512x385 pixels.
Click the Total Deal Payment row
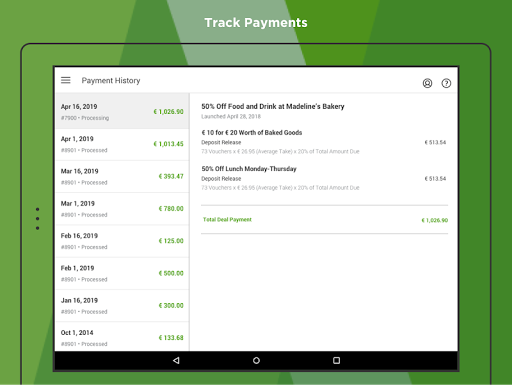pyautogui.click(x=325, y=220)
